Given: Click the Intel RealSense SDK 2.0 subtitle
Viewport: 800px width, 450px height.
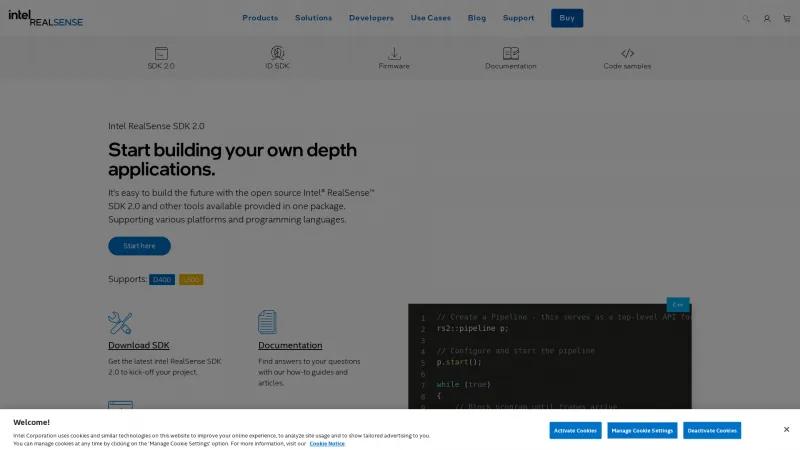Looking at the screenshot, I should point(156,126).
